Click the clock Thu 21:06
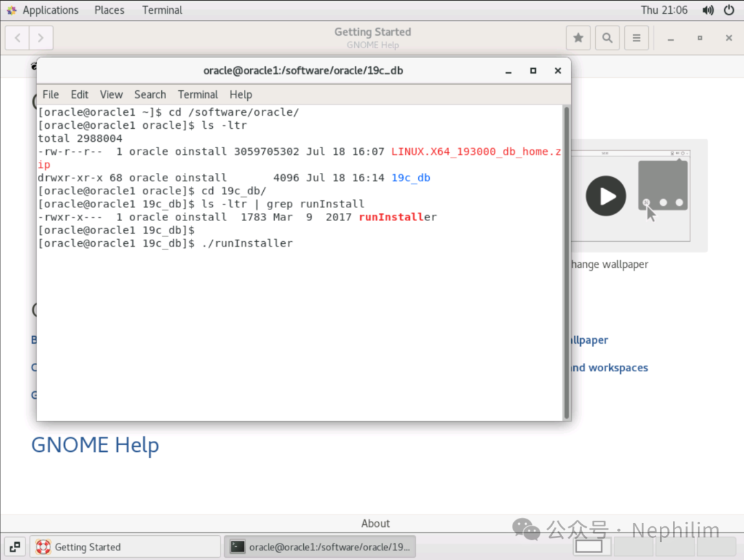Viewport: 744px width, 560px height. click(664, 10)
